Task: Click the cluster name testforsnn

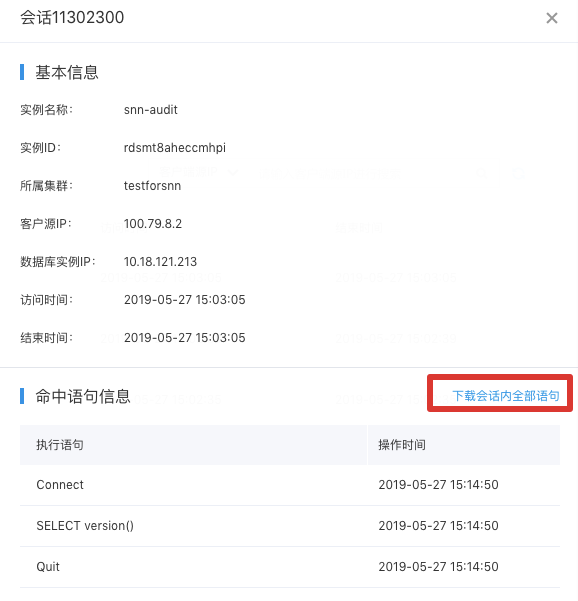Action: [x=152, y=186]
